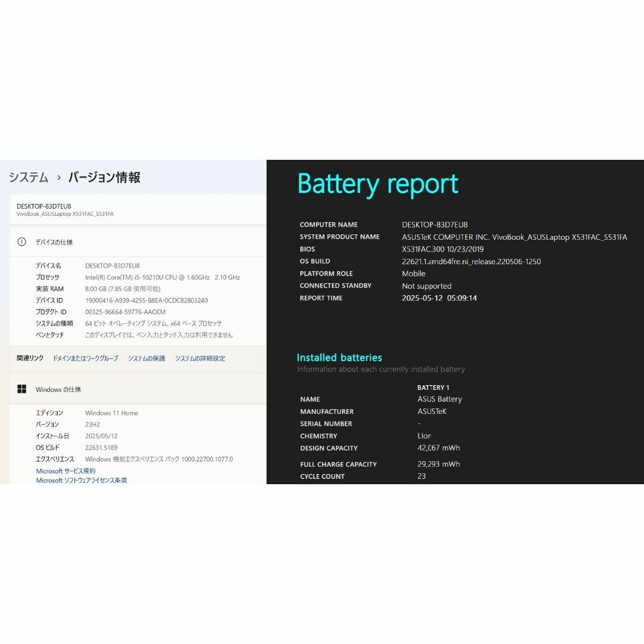
Task: Click the SYSTEM PRODUCT NAME label
Action: pos(340,237)
